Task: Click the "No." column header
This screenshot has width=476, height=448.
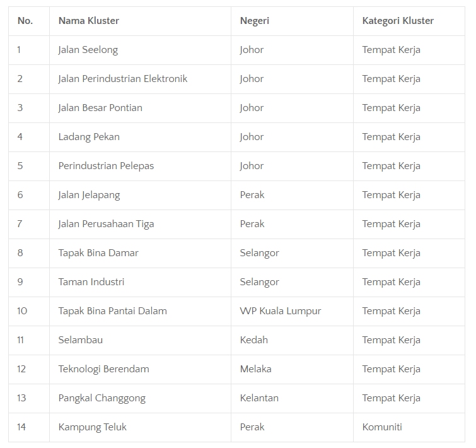Action: [25, 21]
